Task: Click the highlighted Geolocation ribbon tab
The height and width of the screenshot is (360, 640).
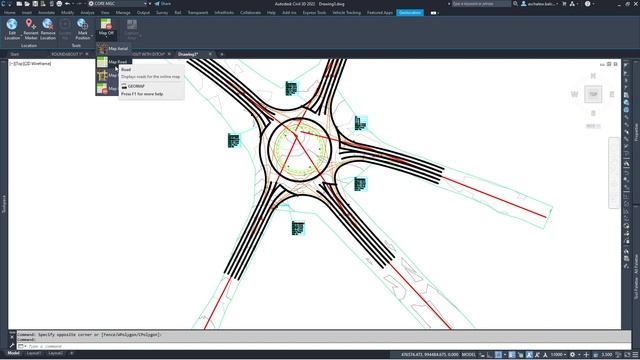Action: pos(410,13)
